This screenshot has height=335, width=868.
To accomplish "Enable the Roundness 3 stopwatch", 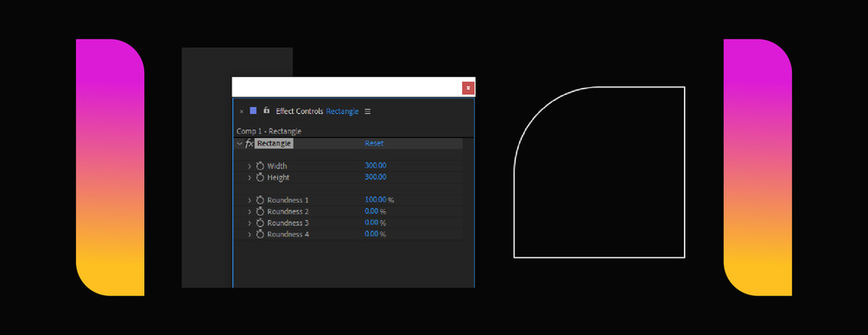I will pos(260,223).
